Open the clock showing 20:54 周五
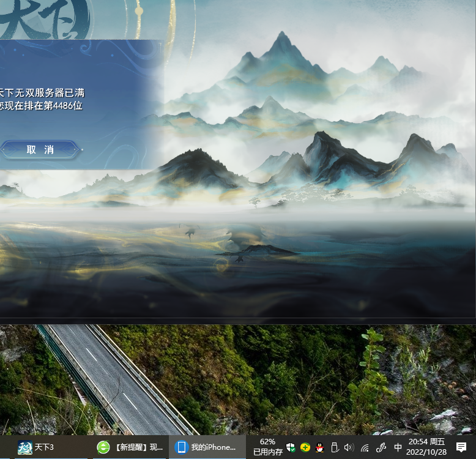 (x=426, y=447)
